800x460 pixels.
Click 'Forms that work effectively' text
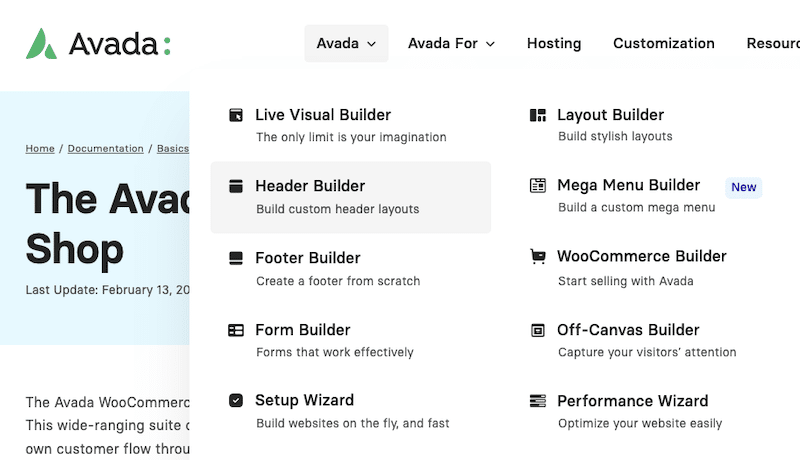pos(335,352)
